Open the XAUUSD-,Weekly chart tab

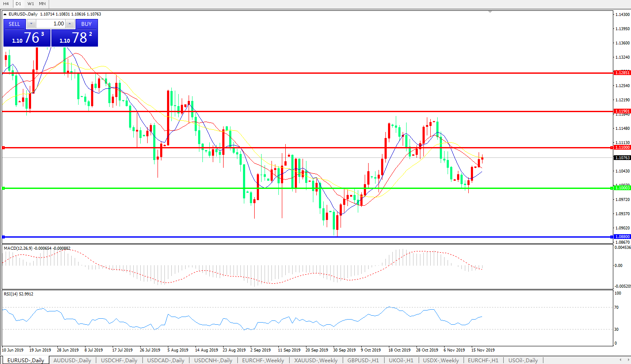[x=315, y=360]
